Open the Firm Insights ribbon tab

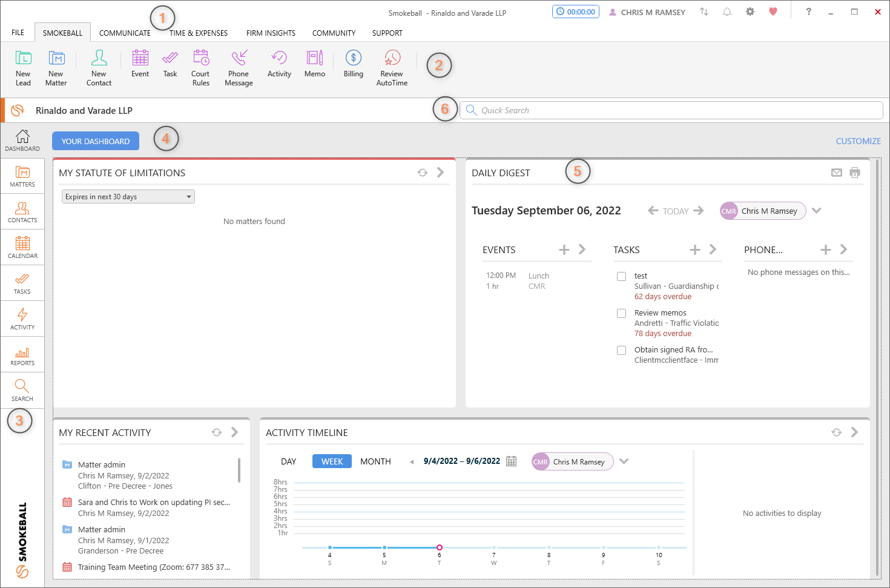point(271,33)
